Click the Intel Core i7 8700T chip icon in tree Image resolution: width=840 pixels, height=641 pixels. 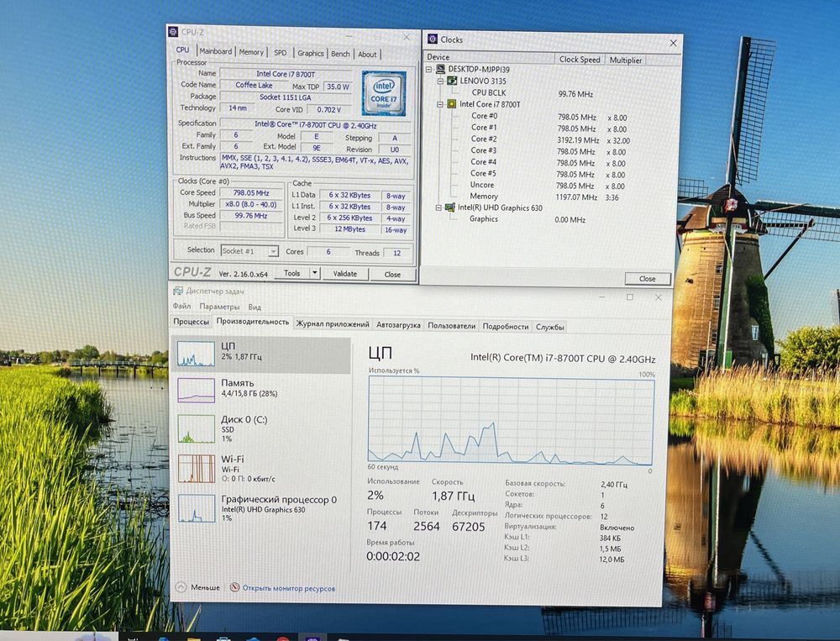(x=452, y=104)
